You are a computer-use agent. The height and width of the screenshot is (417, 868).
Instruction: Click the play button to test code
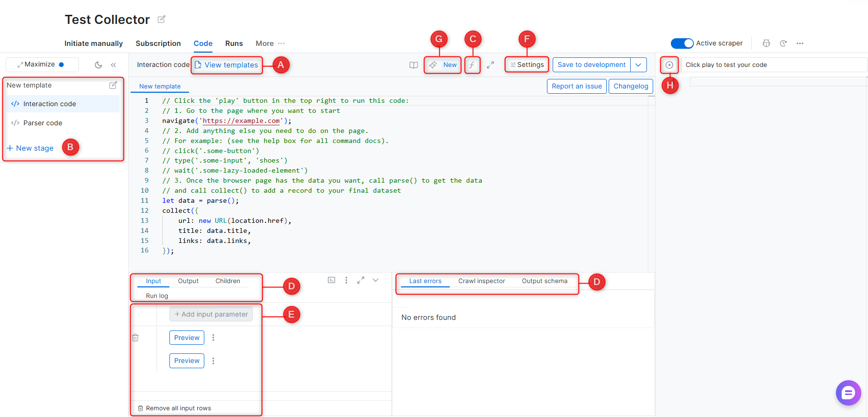click(669, 65)
